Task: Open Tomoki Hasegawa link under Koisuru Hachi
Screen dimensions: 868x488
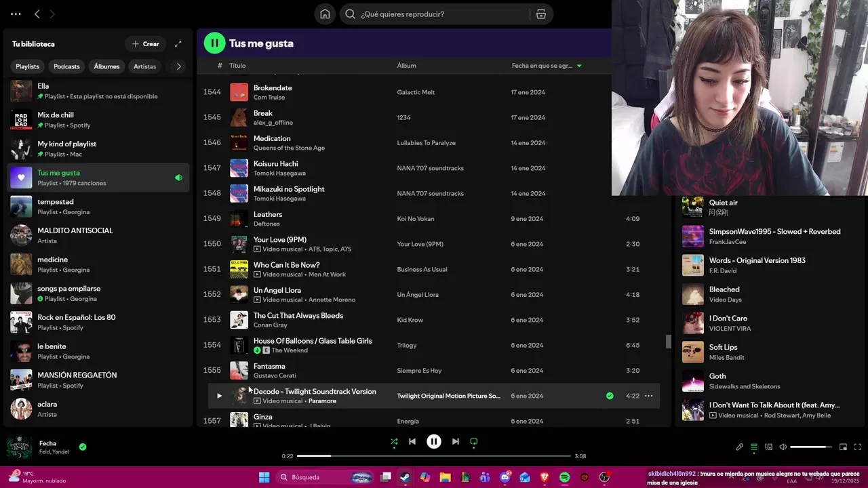Action: click(279, 173)
